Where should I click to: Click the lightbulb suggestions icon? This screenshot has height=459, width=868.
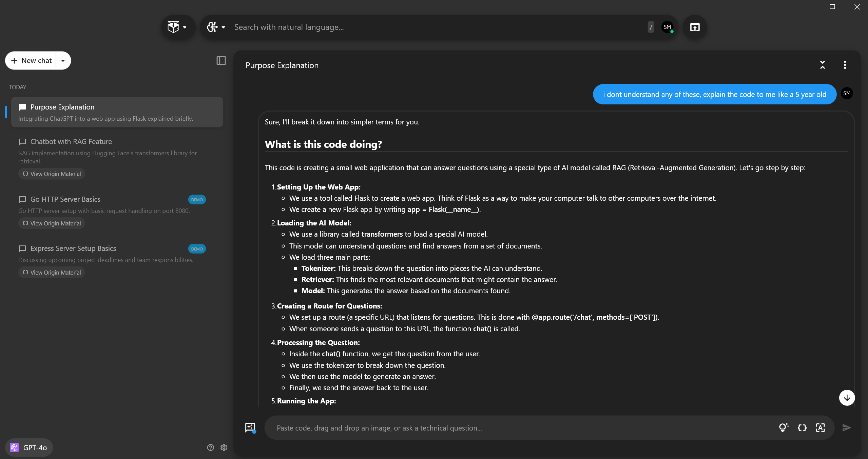click(x=783, y=427)
